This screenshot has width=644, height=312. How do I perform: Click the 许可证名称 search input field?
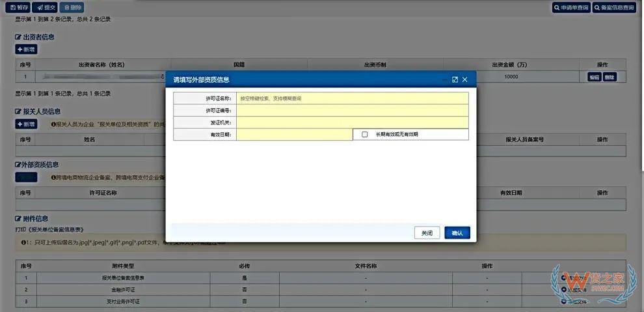click(352, 98)
